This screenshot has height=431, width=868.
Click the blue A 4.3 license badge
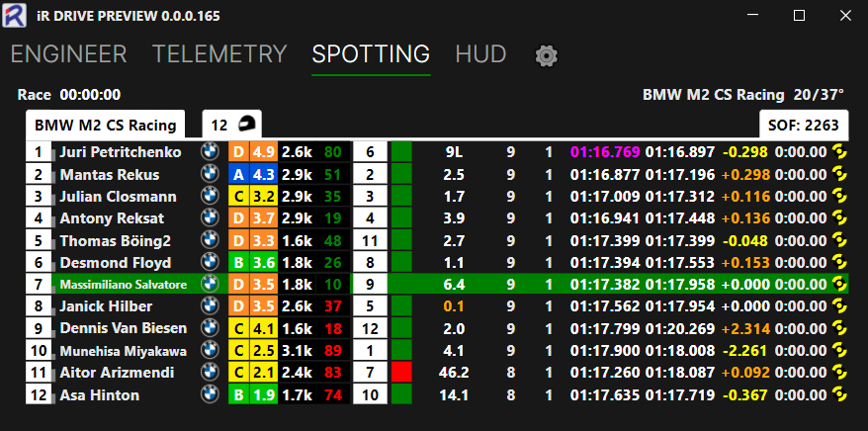pyautogui.click(x=252, y=175)
